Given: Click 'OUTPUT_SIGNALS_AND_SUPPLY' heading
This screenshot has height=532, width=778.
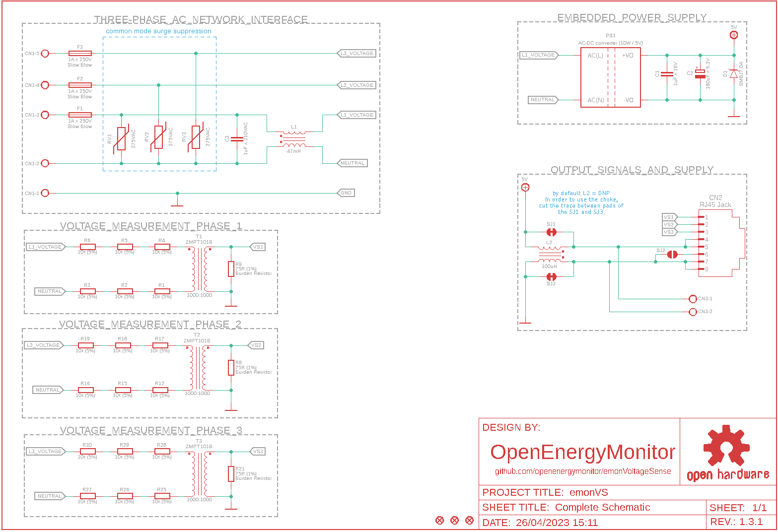Looking at the screenshot, I should pyautogui.click(x=632, y=170).
